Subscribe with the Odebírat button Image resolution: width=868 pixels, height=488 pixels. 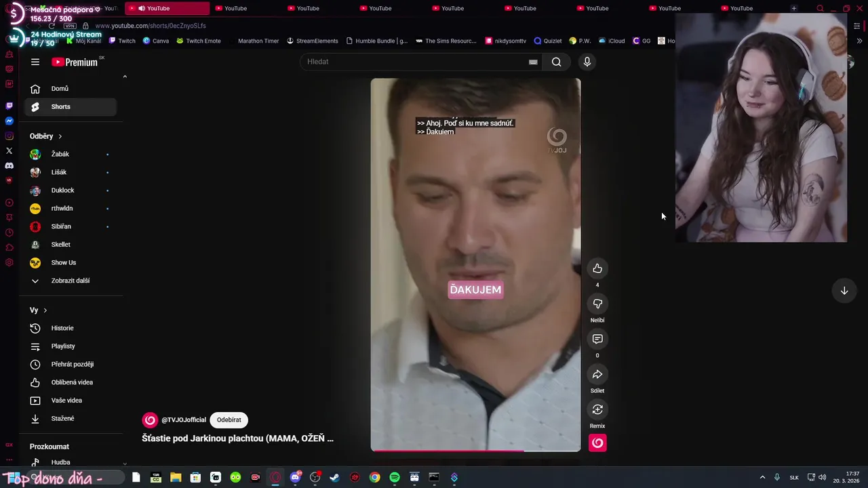point(229,420)
